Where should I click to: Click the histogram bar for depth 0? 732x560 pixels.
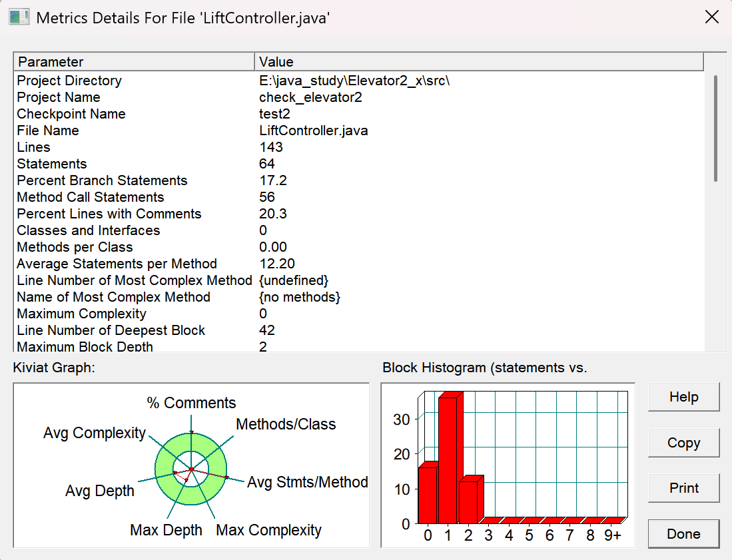click(428, 495)
